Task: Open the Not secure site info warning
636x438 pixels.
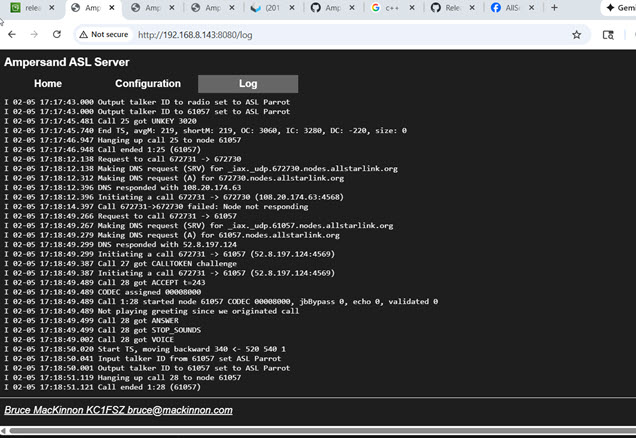Action: (x=104, y=34)
